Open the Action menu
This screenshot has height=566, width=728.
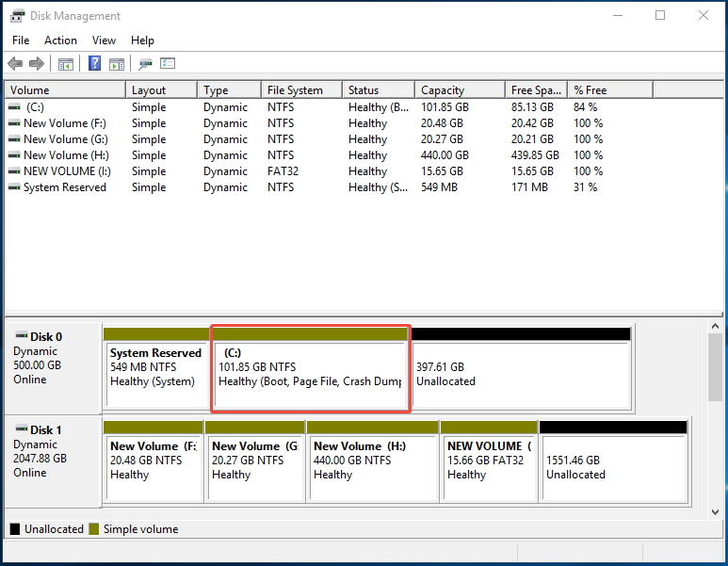click(x=60, y=40)
